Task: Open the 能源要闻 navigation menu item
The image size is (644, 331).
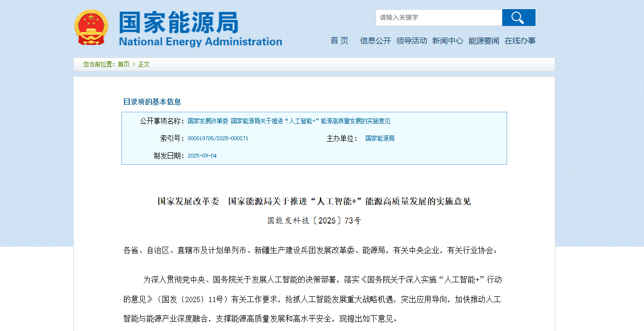Action: [484, 41]
